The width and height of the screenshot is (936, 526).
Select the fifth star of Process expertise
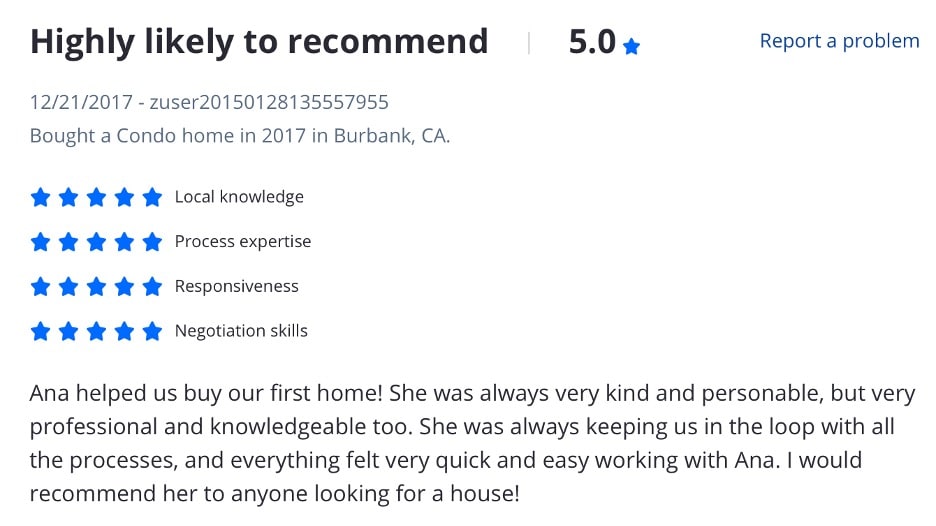[x=152, y=242]
